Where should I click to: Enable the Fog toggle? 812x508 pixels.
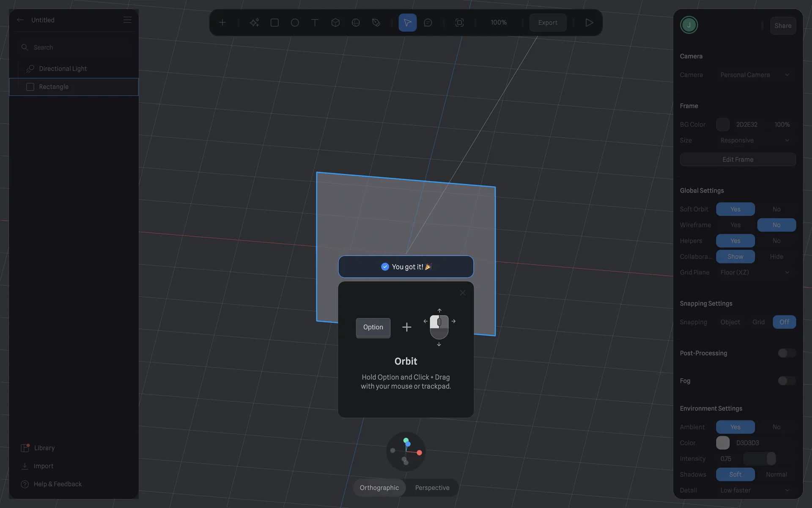point(786,381)
